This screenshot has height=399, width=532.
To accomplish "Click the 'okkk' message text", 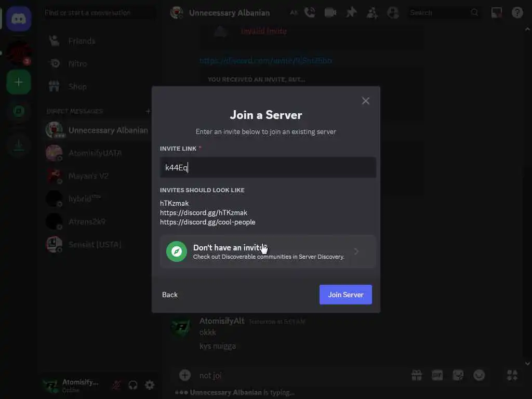I will point(208,332).
